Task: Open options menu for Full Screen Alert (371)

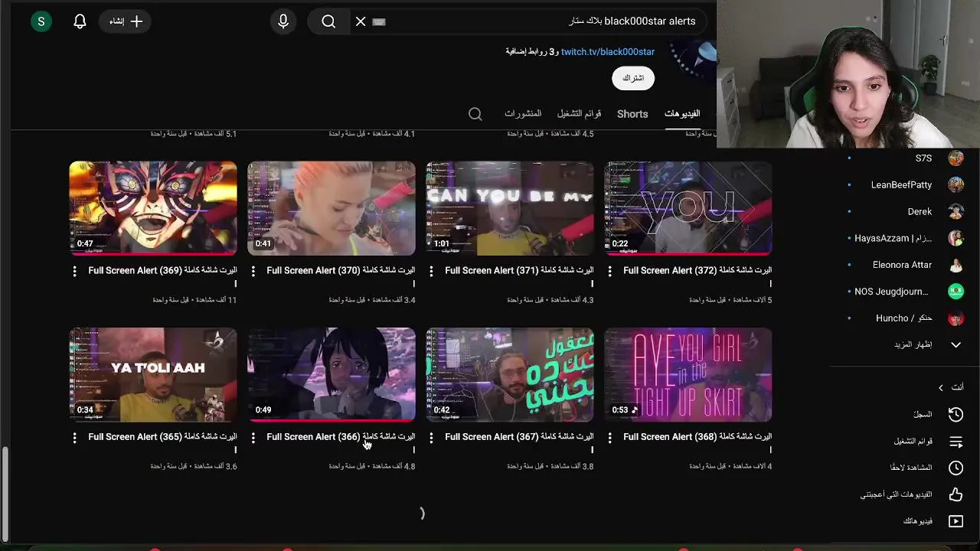Action: (x=431, y=271)
